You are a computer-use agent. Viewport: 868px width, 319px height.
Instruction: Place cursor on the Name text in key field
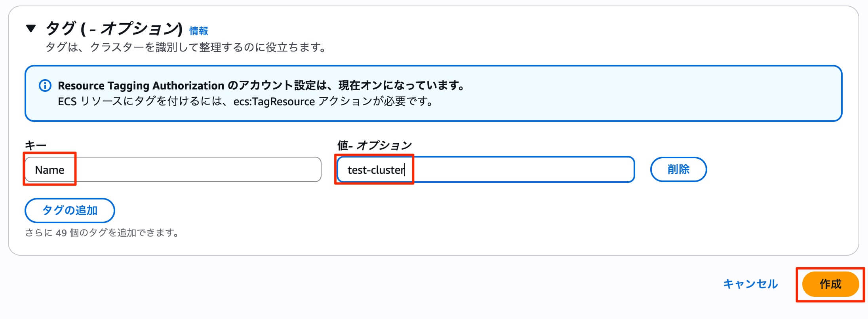(x=49, y=170)
